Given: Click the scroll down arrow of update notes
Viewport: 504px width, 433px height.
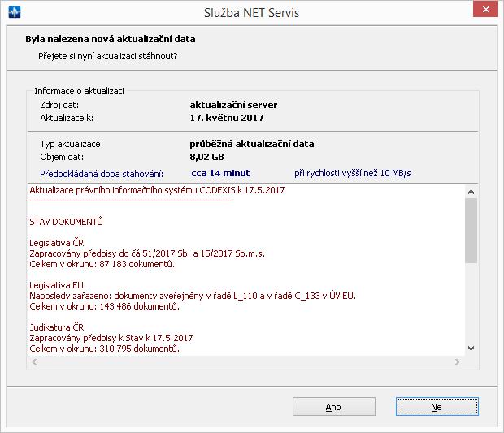Looking at the screenshot, I should pos(471,349).
